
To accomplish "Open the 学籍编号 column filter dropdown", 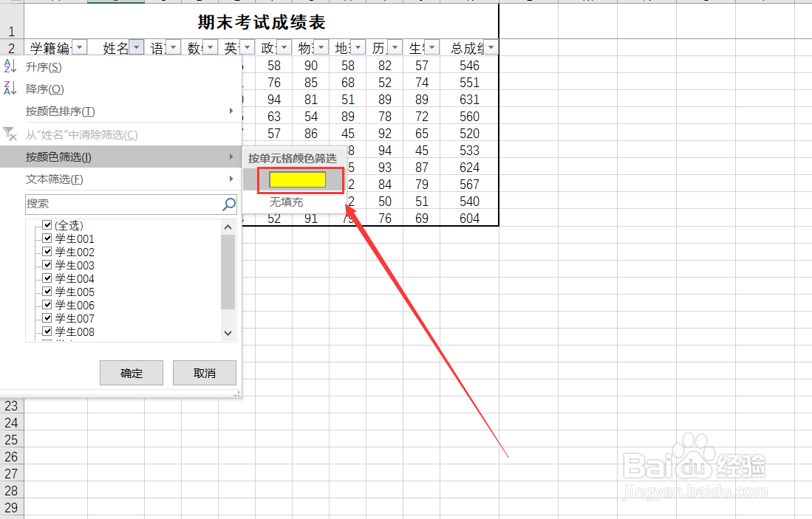I will coord(80,47).
